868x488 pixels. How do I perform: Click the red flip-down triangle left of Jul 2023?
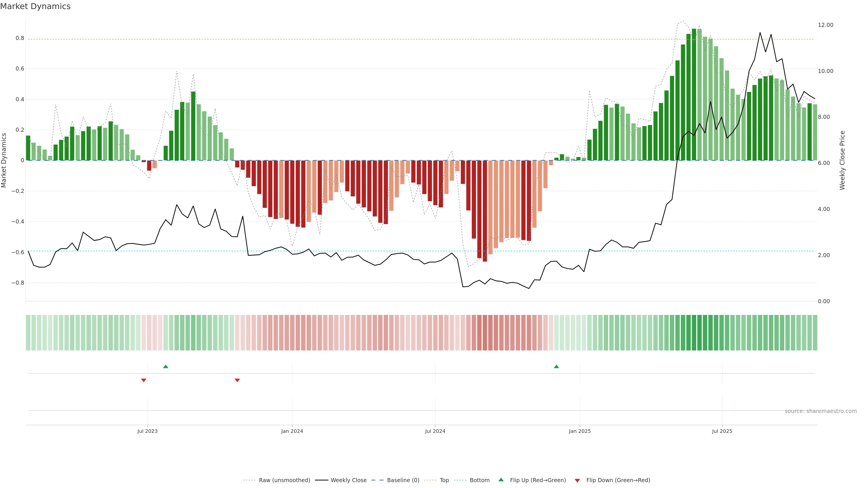[144, 380]
